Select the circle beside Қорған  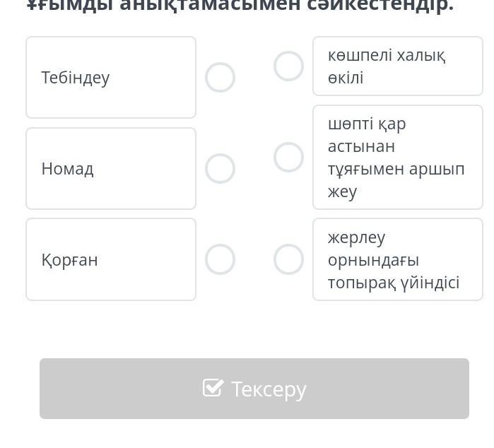220,259
